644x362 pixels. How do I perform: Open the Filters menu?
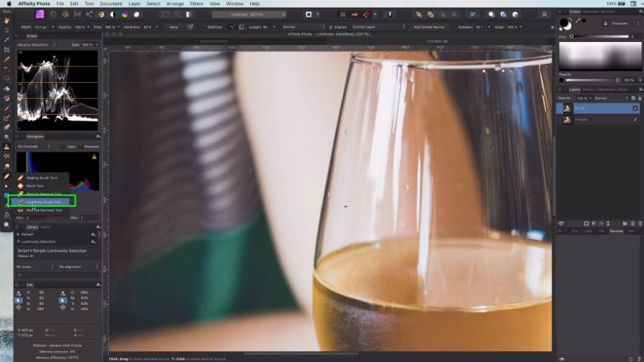point(196,3)
